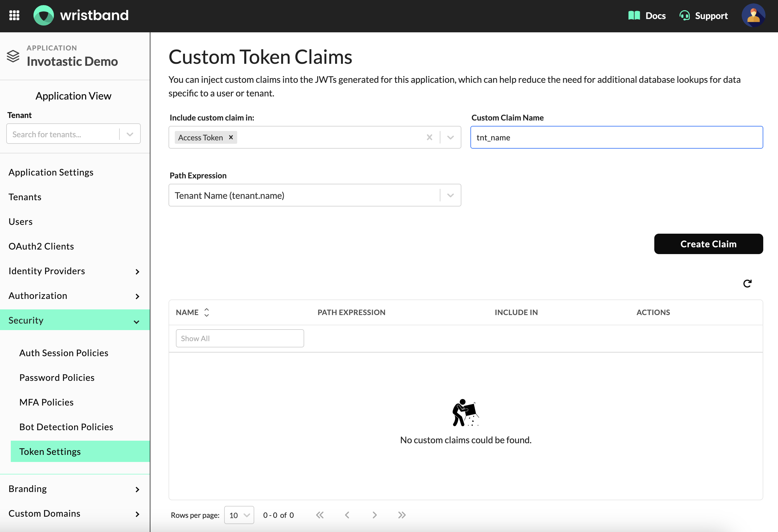Click the No custom claims message

tap(466, 440)
